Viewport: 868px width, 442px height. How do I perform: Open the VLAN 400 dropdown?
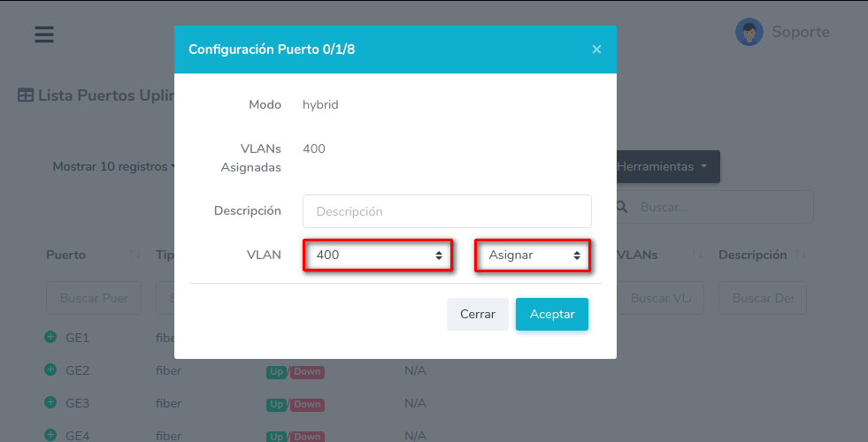click(378, 255)
